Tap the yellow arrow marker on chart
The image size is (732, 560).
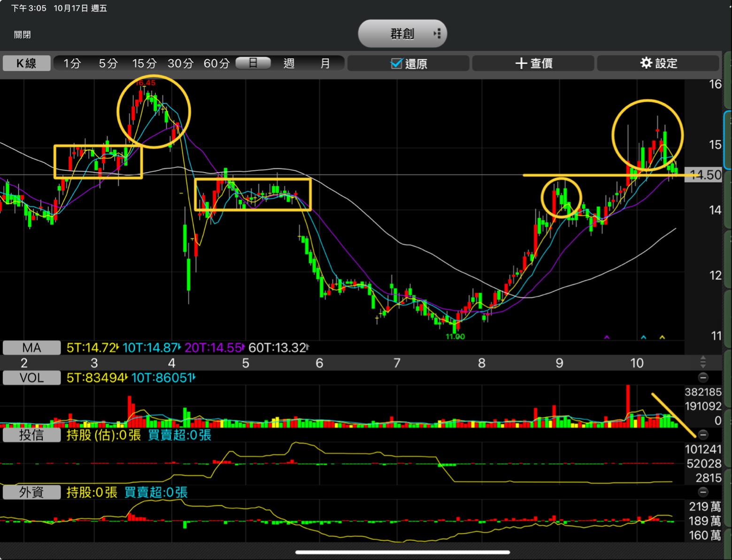(662, 337)
